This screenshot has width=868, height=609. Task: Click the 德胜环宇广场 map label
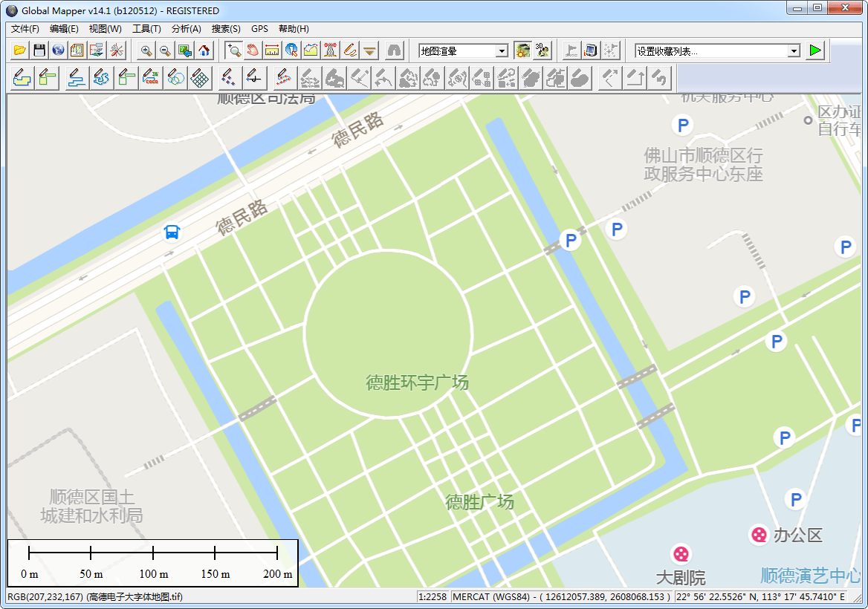(418, 382)
